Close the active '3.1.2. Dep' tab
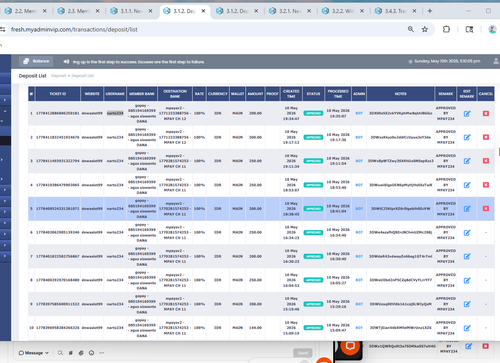 [203, 11]
